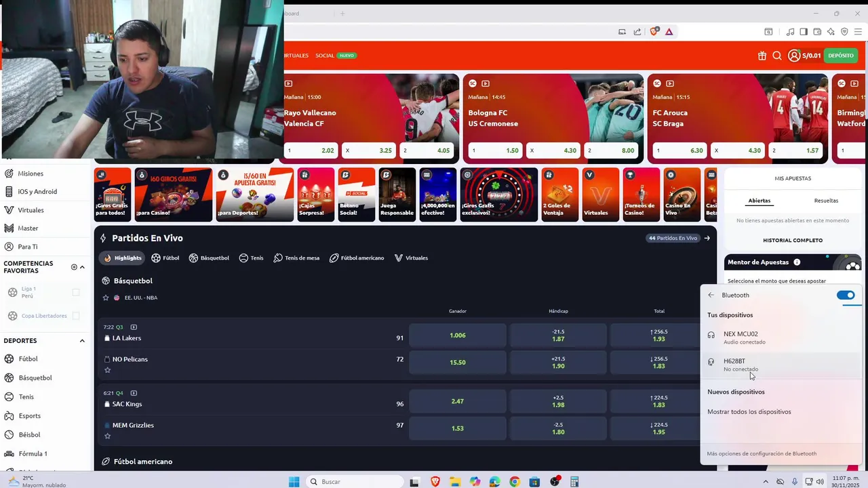Open the 44 Partidos En Vivo link
The image size is (868, 488).
coord(673,238)
